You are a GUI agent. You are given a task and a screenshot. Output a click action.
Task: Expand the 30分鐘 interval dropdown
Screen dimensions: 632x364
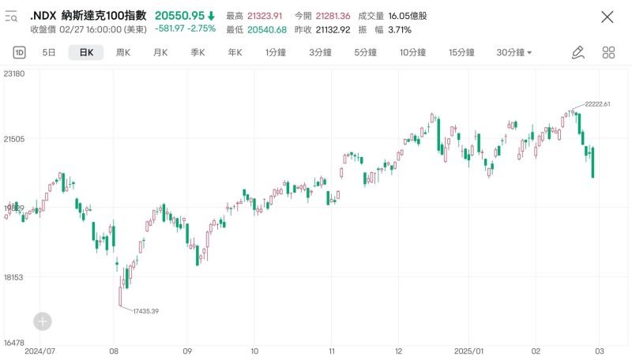(514, 53)
